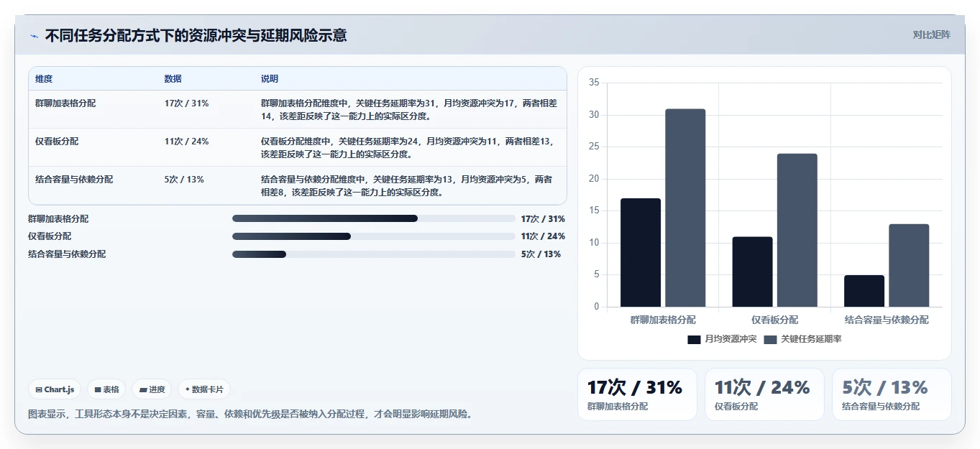The height and width of the screenshot is (449, 980).
Task: Click the 说明 column header
Action: pos(270,79)
